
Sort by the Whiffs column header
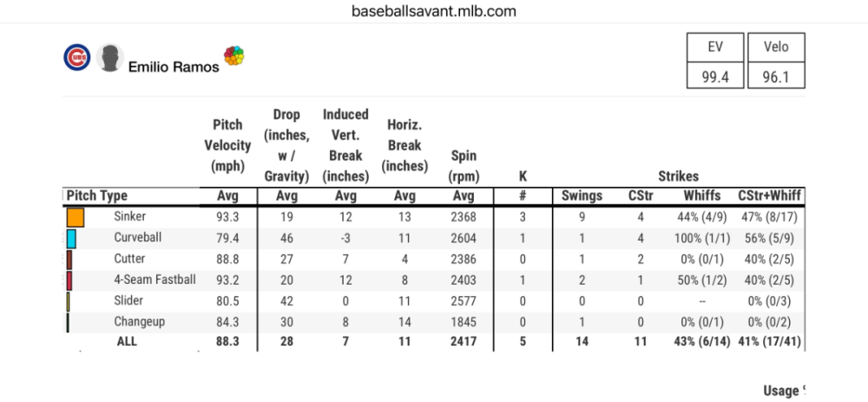pos(702,195)
